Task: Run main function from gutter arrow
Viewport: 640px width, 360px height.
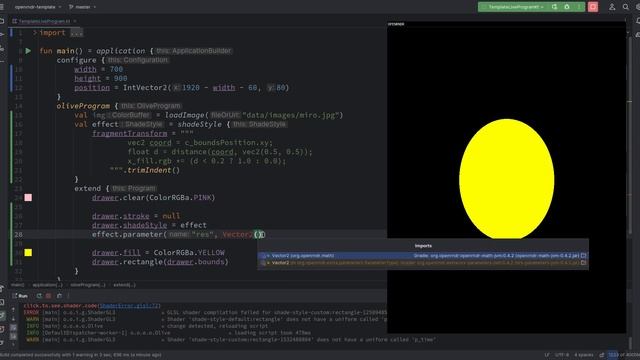Action: [x=28, y=51]
